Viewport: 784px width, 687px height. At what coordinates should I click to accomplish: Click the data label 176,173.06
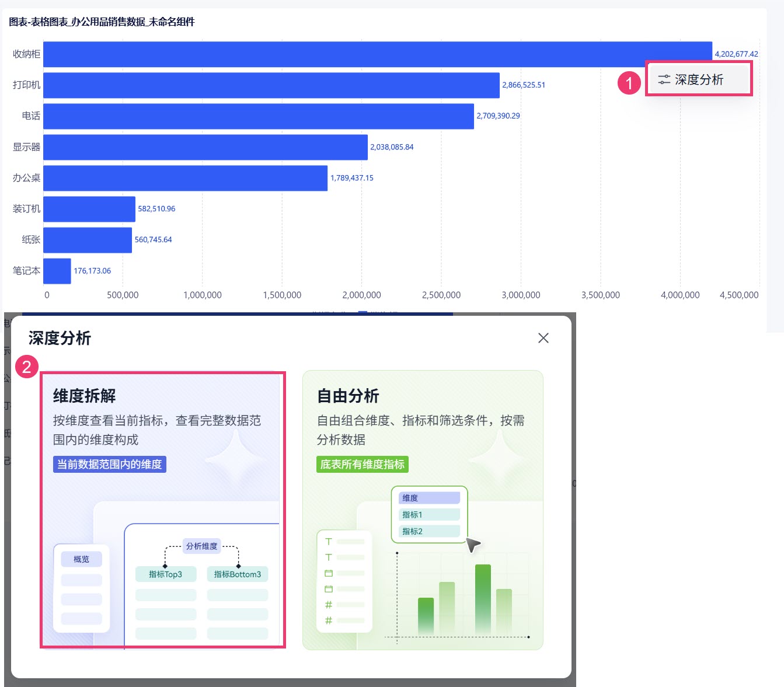[x=92, y=271]
